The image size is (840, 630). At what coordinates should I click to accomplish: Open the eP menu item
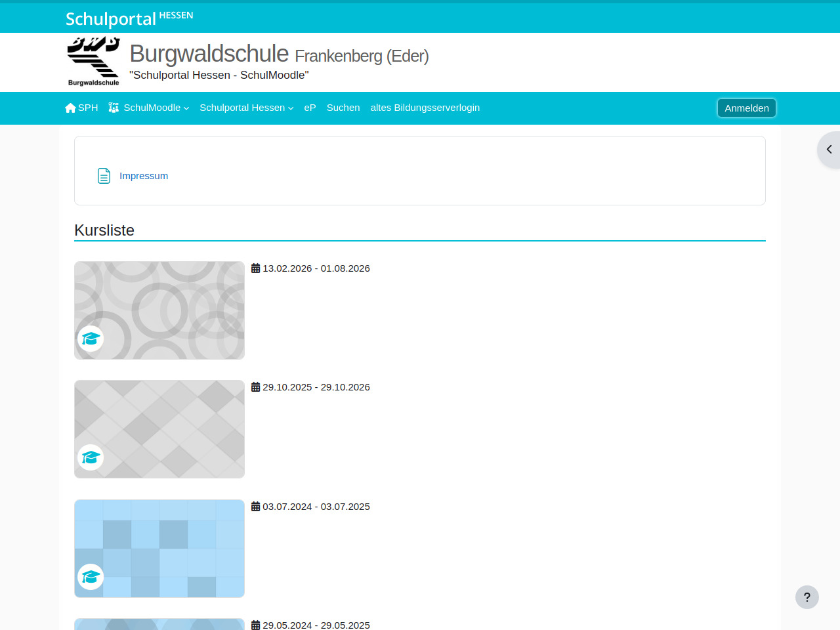click(x=310, y=108)
